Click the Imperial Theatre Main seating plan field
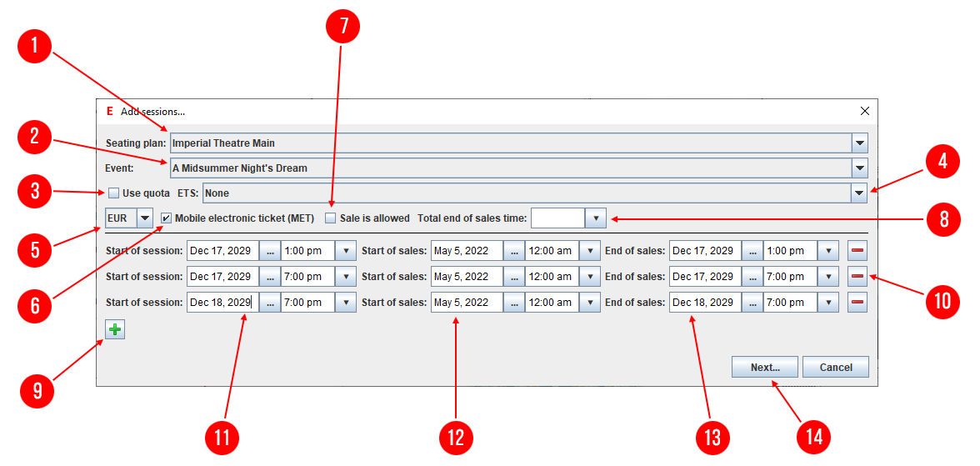The height and width of the screenshot is (466, 980). coord(511,143)
